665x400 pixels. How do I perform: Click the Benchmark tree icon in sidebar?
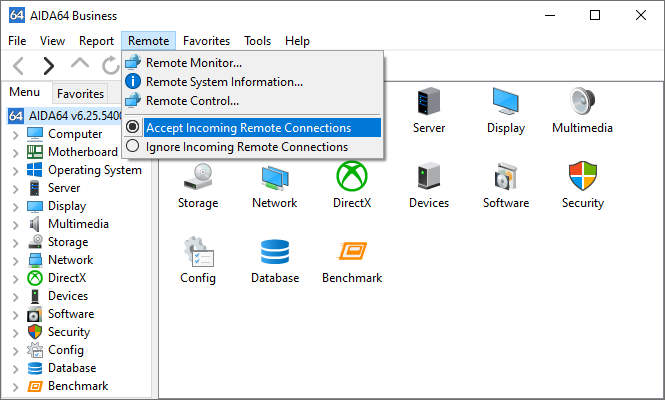coord(35,386)
